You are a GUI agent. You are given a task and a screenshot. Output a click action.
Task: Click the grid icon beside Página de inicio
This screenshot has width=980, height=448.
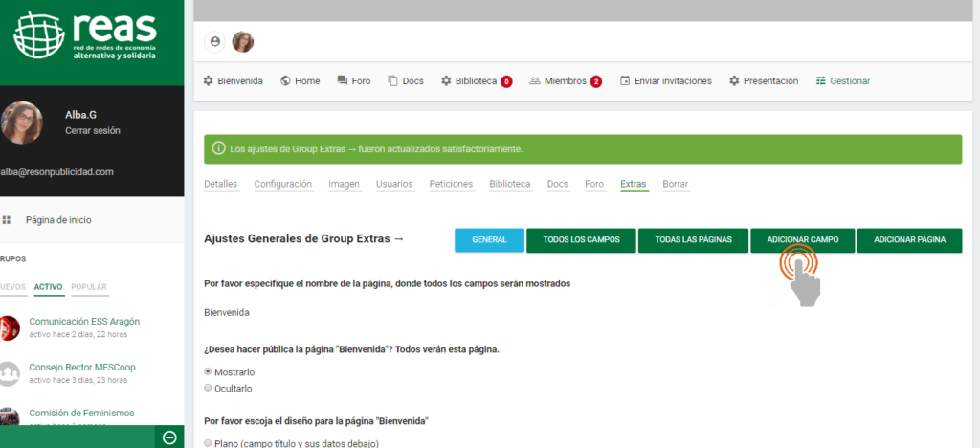(7, 220)
